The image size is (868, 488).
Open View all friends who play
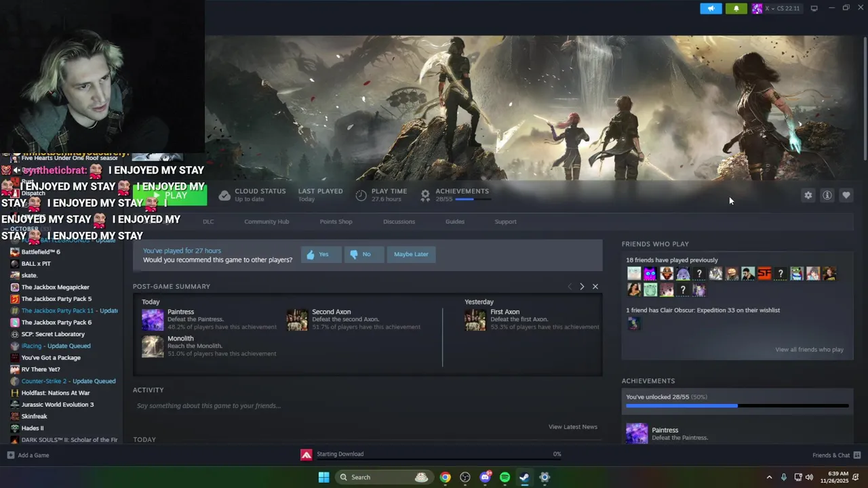(809, 350)
